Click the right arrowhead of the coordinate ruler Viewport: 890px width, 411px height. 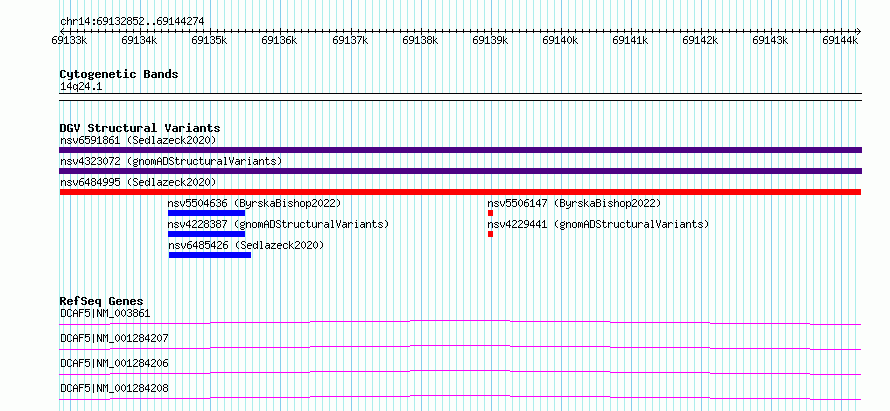pos(859,31)
